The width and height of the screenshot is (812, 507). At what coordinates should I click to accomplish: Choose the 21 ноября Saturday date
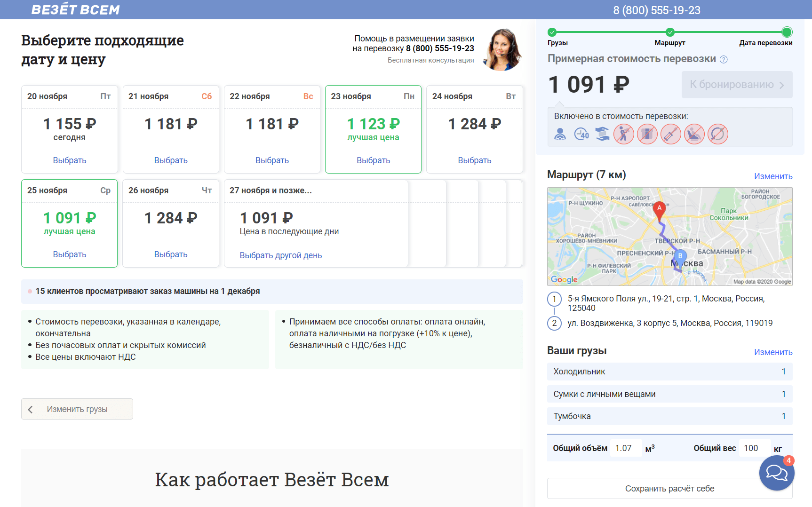click(x=171, y=160)
